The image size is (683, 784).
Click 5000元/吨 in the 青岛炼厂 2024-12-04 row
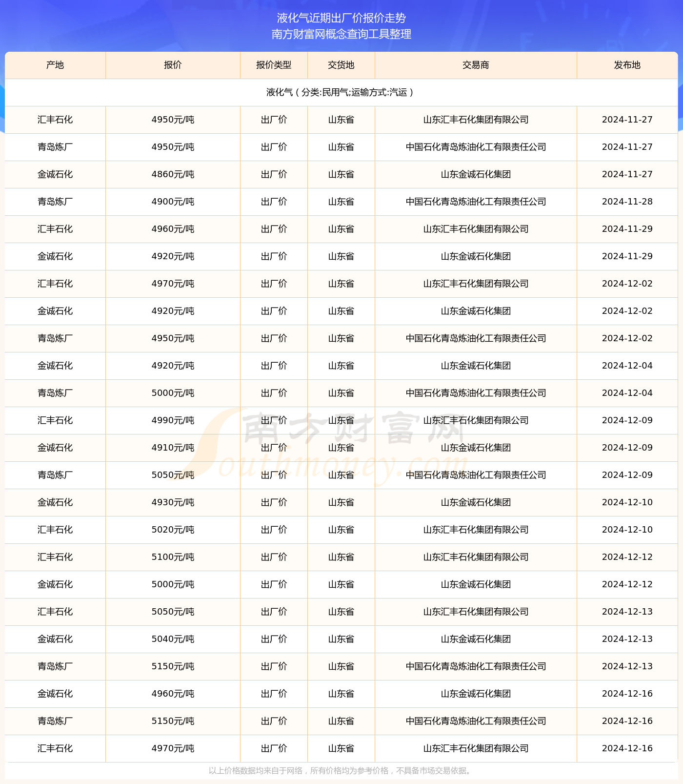point(173,393)
